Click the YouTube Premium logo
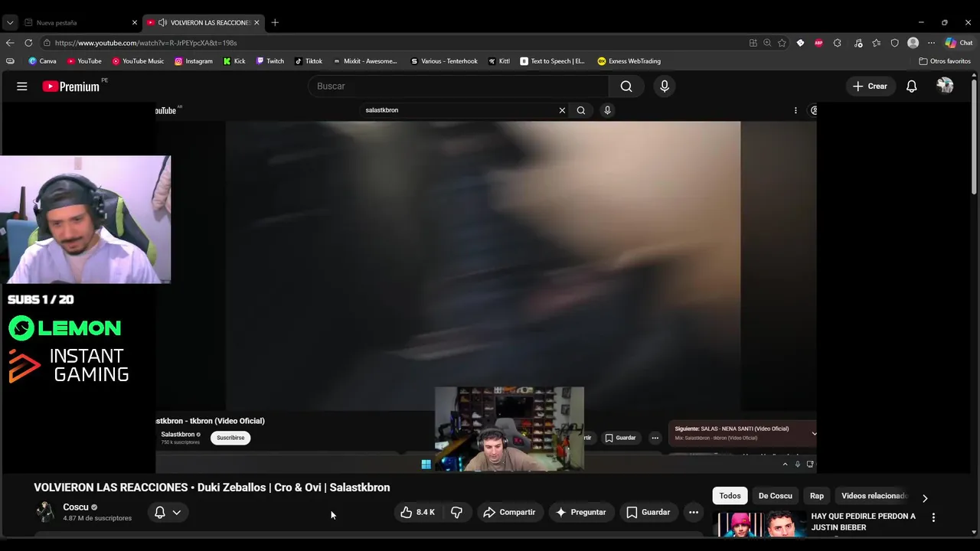 [x=70, y=86]
